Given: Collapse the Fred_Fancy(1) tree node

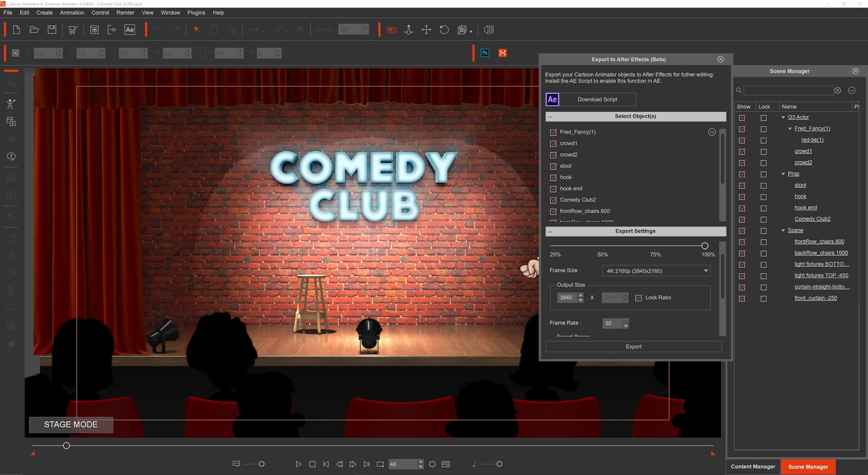Looking at the screenshot, I should click(x=790, y=129).
